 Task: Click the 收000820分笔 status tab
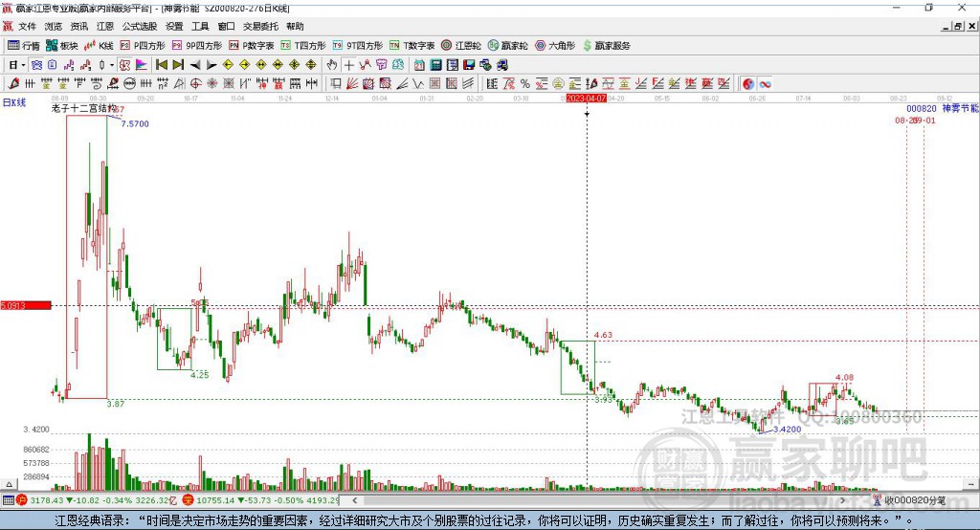910,500
